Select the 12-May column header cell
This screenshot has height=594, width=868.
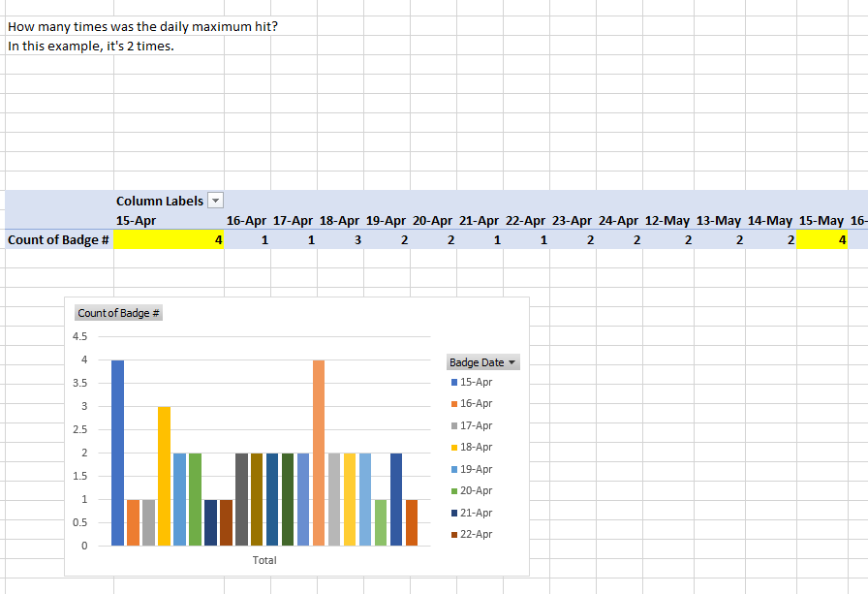(668, 220)
